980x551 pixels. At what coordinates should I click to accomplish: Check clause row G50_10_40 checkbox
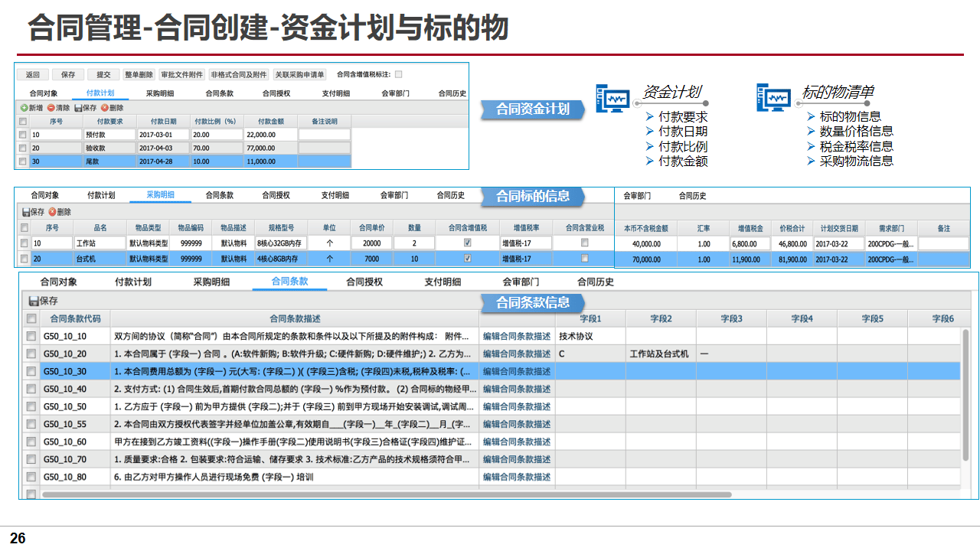pos(31,389)
